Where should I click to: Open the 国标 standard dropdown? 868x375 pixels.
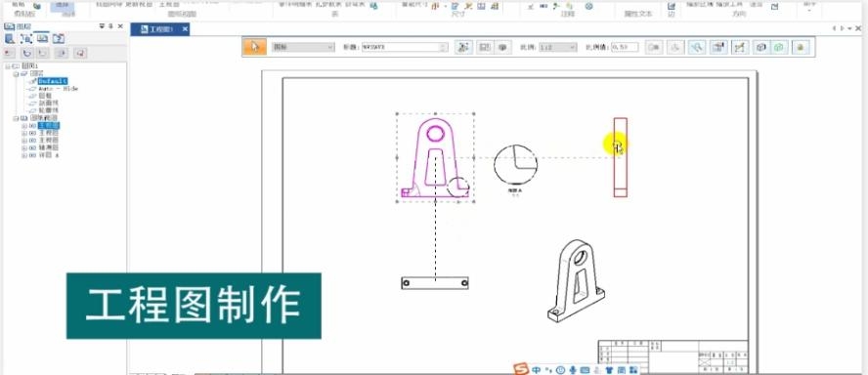[303, 48]
